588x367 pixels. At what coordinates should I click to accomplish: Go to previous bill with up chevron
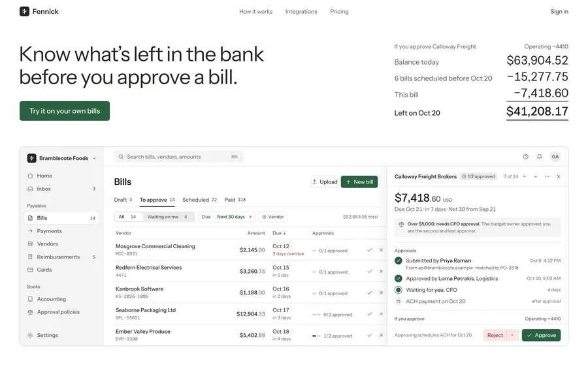coord(524,176)
